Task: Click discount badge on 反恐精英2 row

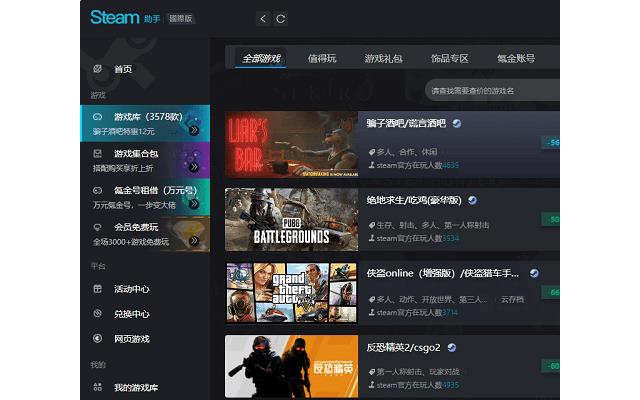Action: coord(550,366)
